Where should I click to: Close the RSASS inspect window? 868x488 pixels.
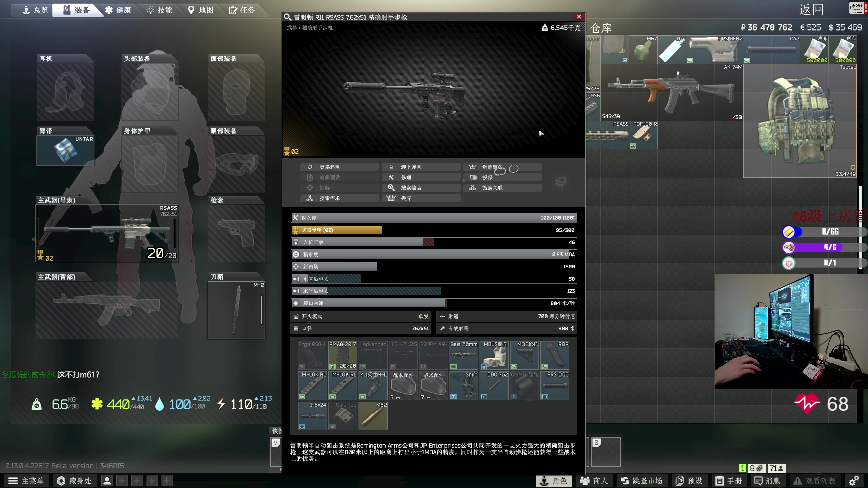coord(579,17)
